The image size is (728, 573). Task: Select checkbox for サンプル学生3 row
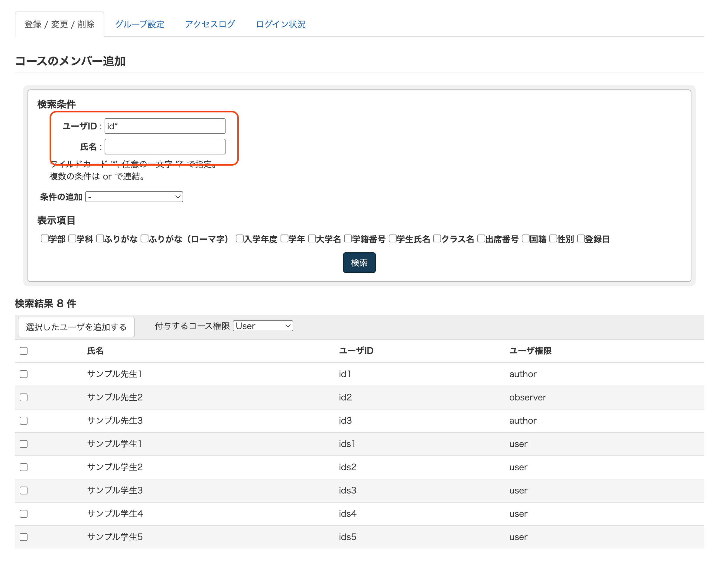(24, 490)
